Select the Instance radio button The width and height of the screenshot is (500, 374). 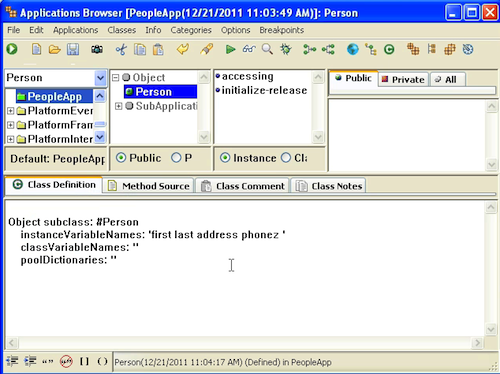coord(225,158)
